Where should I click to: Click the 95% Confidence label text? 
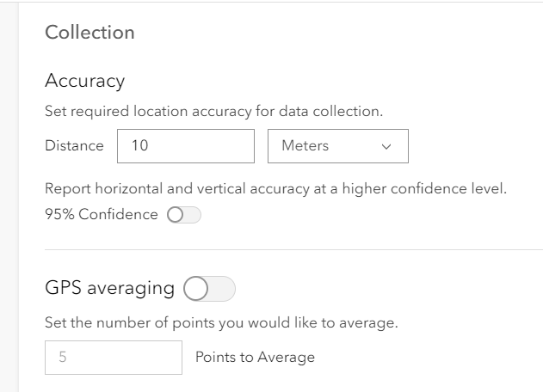[101, 215]
